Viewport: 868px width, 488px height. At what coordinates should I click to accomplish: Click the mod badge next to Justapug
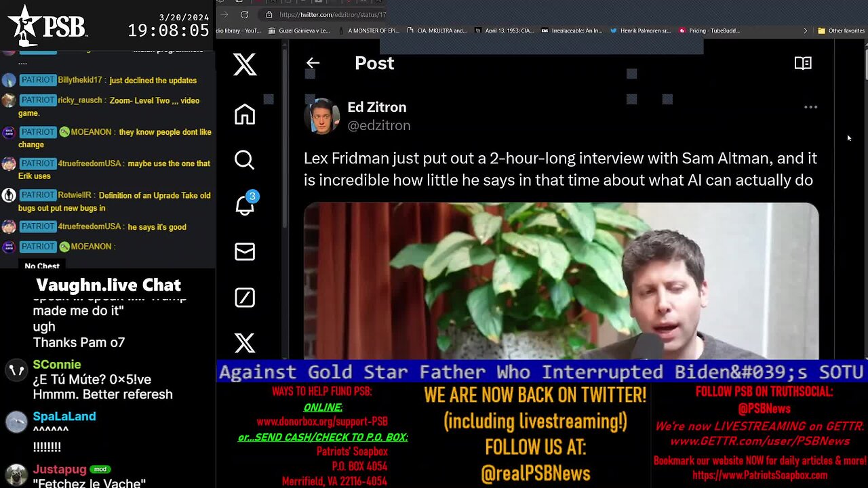(x=101, y=469)
